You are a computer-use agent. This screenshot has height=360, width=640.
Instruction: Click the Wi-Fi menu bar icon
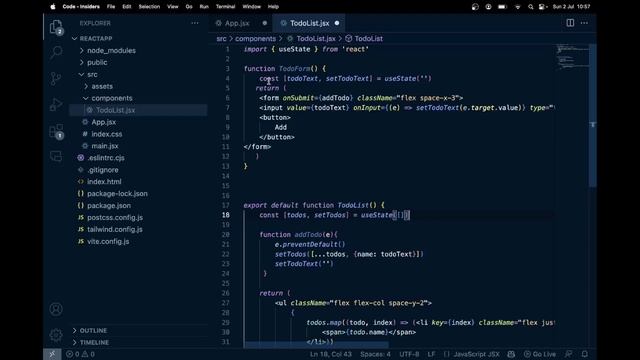[518, 7]
